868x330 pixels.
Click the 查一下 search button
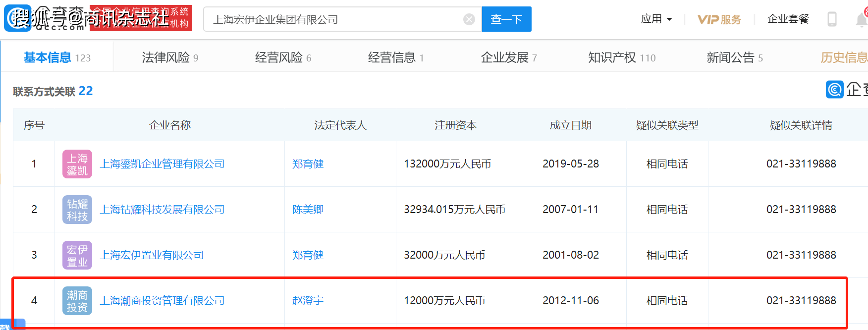point(506,19)
